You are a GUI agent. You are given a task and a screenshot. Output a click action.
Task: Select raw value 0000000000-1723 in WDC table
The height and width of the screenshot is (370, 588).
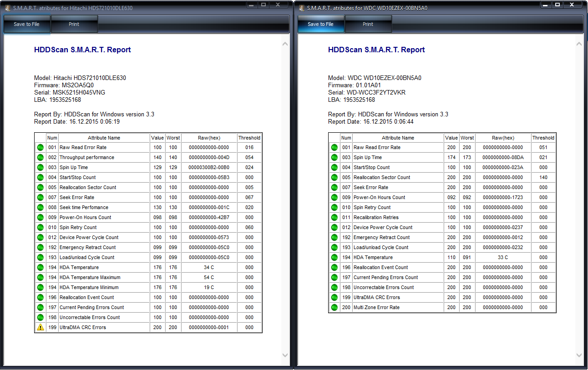pos(503,197)
